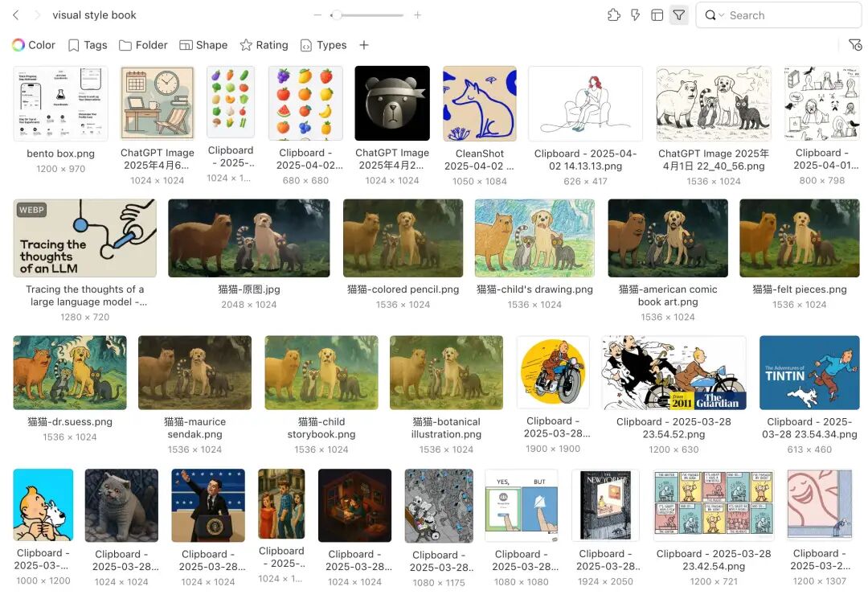This screenshot has height=603, width=868.
Task: Select the Tintin on motorcycle yellow circle thumbnail
Action: coord(553,372)
